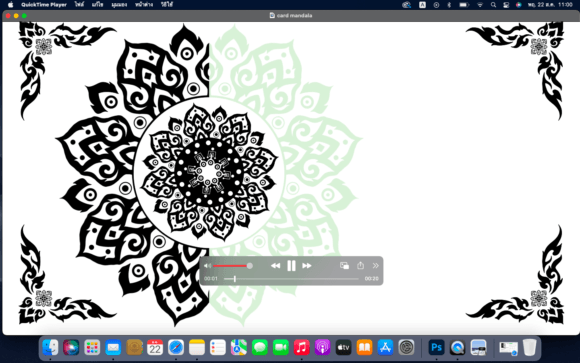Switch to Photoshop in the Dock

436,347
